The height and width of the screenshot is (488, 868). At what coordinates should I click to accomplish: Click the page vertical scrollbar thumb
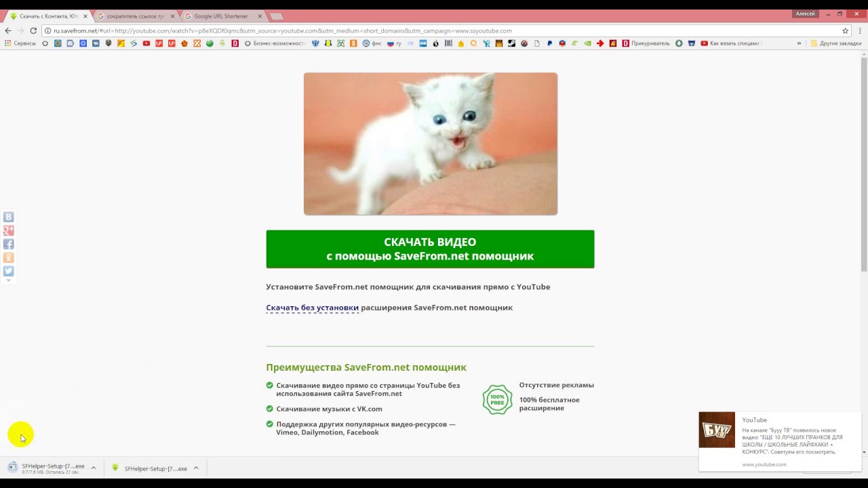pyautogui.click(x=864, y=165)
